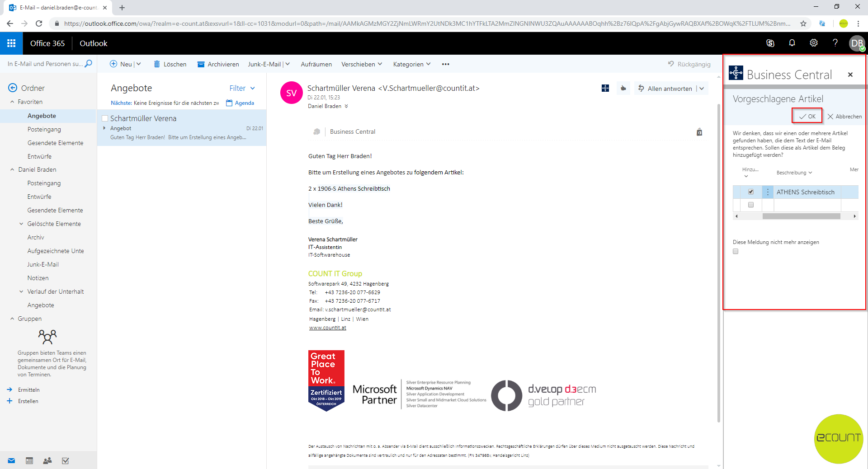Open the Office 365 app launcher grid
Screen dimensions: 868x469
(x=11, y=43)
